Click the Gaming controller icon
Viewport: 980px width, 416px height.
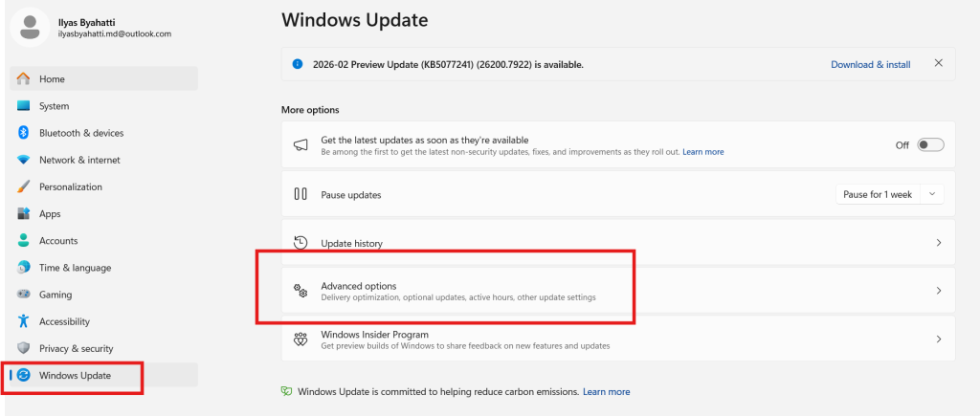click(23, 295)
